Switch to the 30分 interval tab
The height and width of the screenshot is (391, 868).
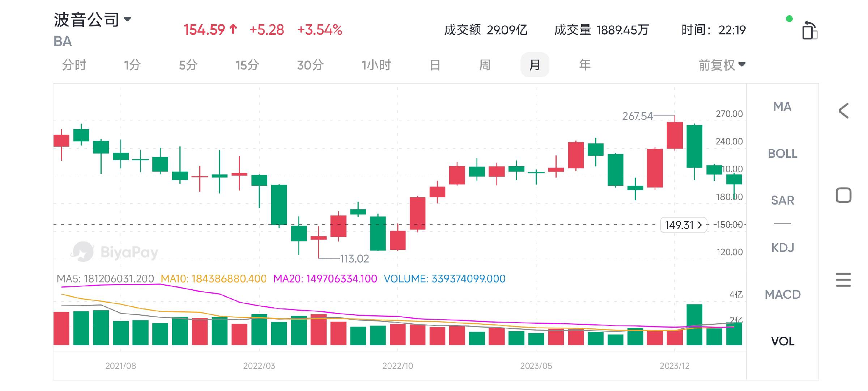coord(310,65)
